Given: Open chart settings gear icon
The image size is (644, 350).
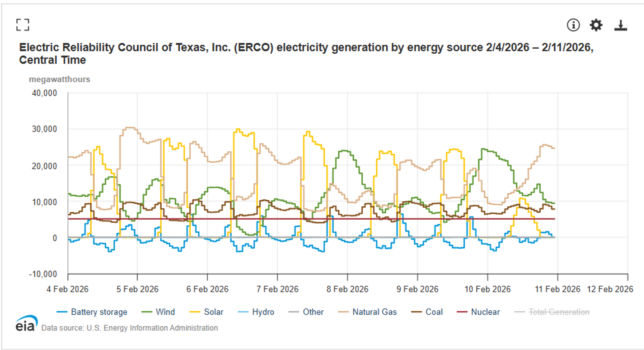Looking at the screenshot, I should click(x=596, y=25).
